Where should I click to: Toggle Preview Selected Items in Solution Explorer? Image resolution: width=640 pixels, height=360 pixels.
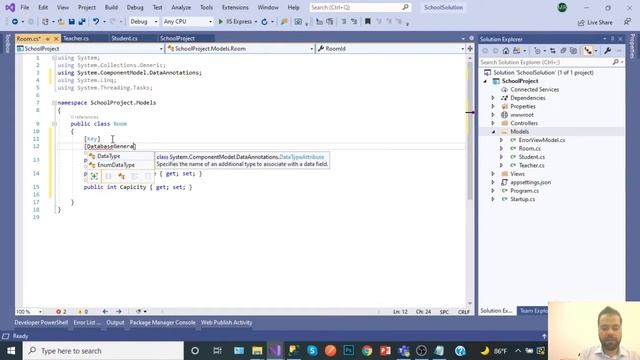coord(588,51)
